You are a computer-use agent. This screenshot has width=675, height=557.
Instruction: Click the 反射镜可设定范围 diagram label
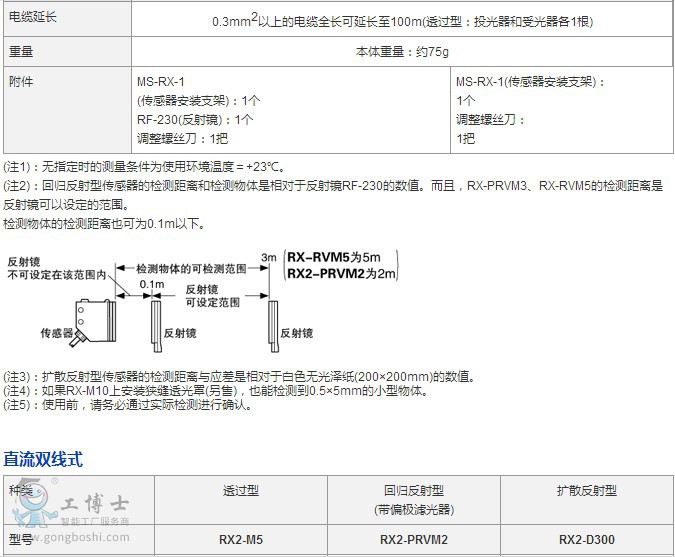213,296
